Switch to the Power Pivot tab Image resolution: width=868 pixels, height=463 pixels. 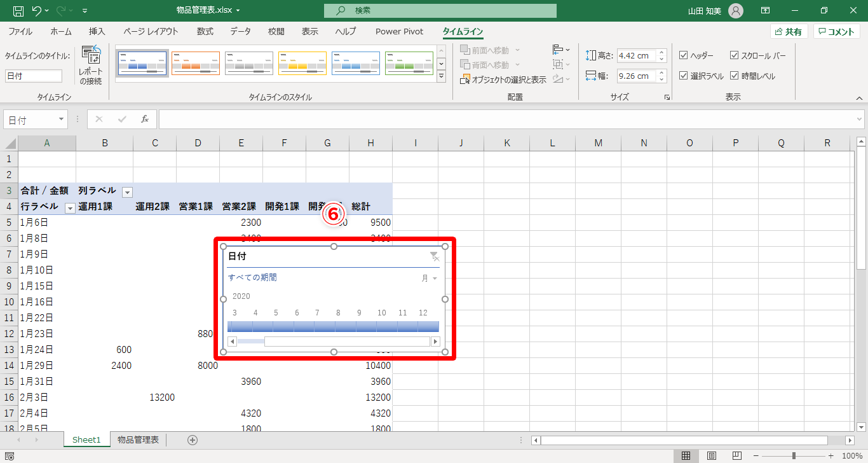pos(399,32)
